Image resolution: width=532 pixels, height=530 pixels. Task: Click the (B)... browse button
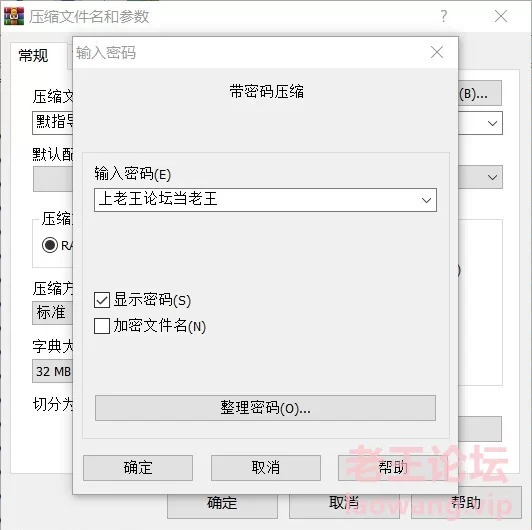pos(480,93)
